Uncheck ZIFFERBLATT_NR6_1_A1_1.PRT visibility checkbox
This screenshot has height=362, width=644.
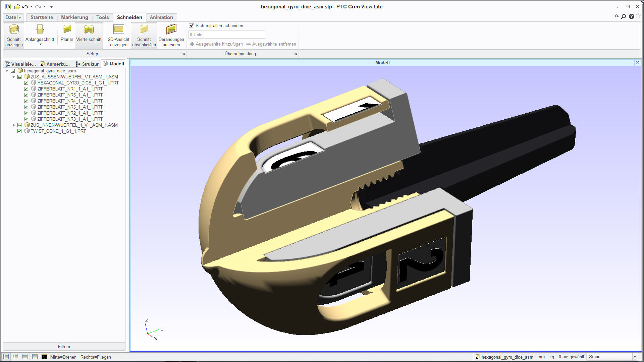click(x=26, y=95)
